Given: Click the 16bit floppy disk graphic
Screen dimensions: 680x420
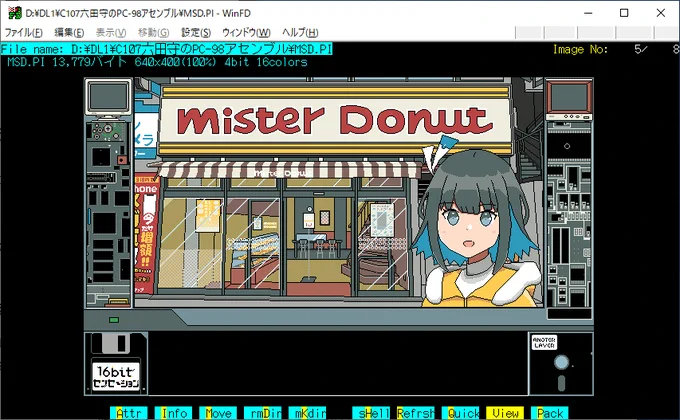Looking at the screenshot, I should point(116,364).
